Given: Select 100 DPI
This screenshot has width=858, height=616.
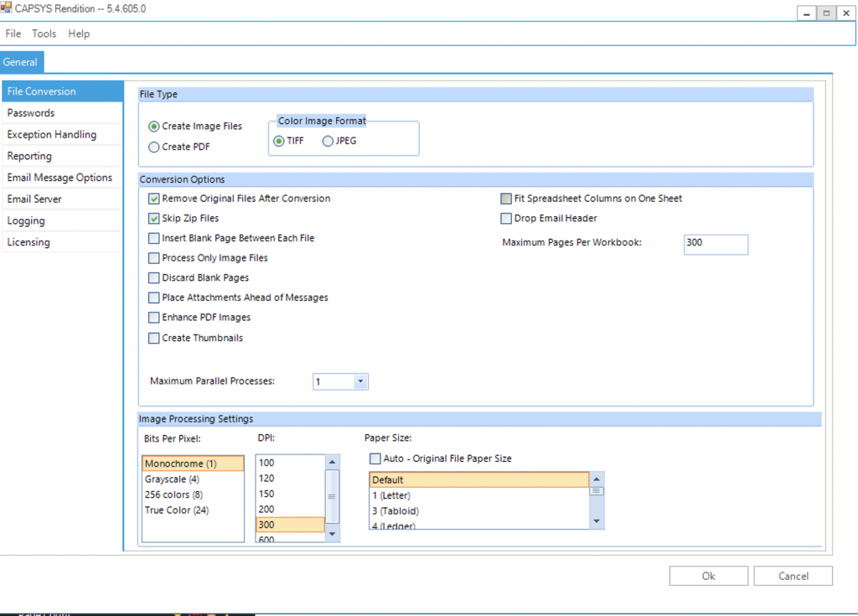Looking at the screenshot, I should (290, 463).
